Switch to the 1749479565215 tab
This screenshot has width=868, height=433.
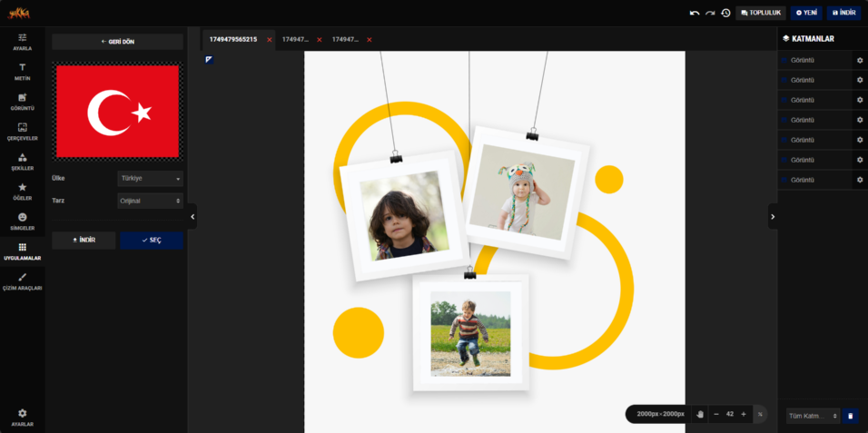click(x=233, y=40)
